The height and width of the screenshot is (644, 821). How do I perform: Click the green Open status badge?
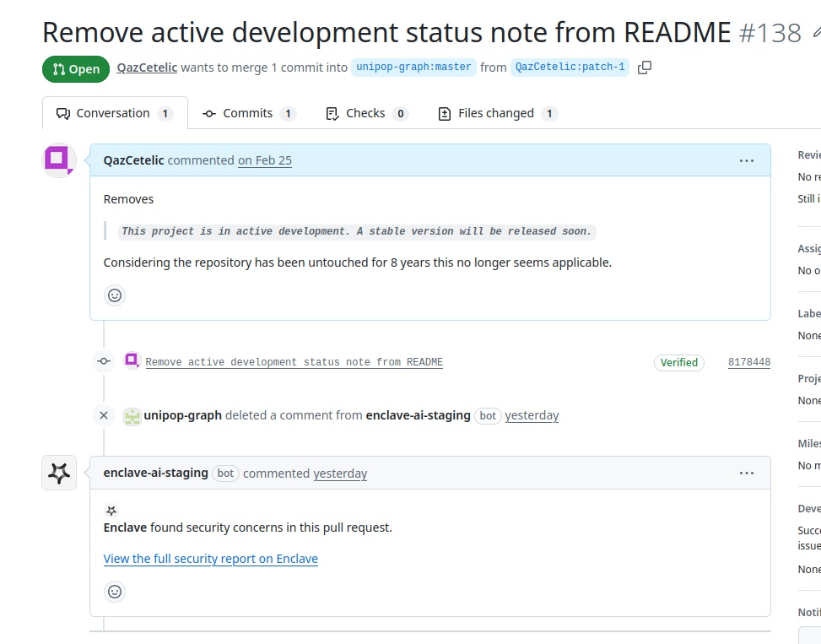76,69
